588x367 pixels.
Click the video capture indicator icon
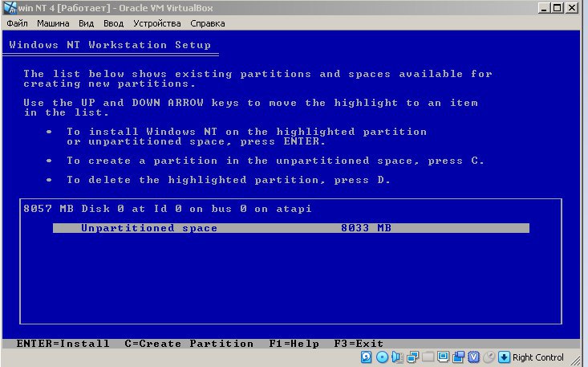pos(458,357)
